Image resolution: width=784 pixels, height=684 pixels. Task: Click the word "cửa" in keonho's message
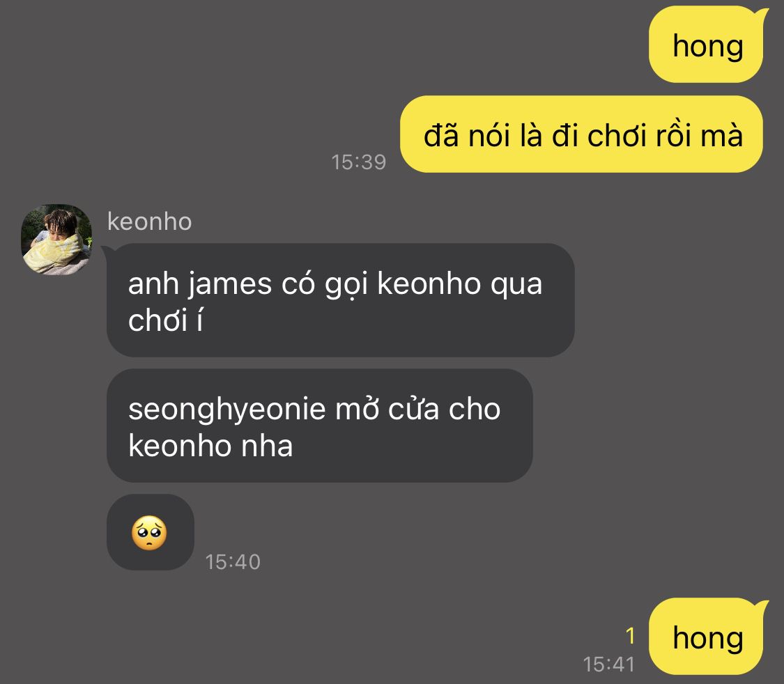(x=413, y=410)
